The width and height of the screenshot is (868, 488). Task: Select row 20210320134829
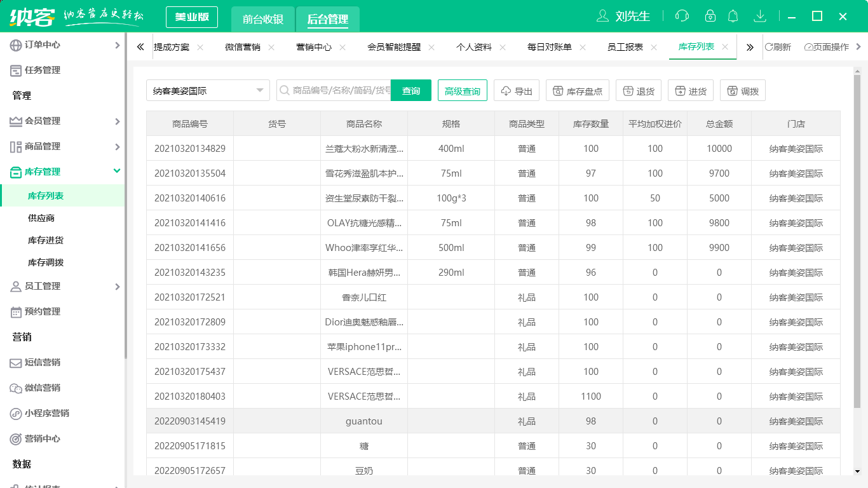[x=493, y=148]
